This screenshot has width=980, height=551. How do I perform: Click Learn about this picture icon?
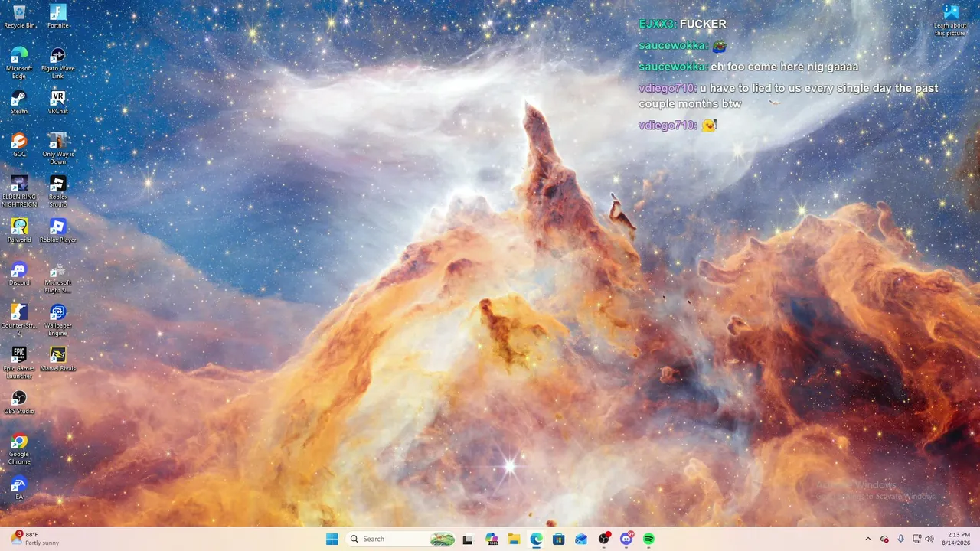point(950,21)
